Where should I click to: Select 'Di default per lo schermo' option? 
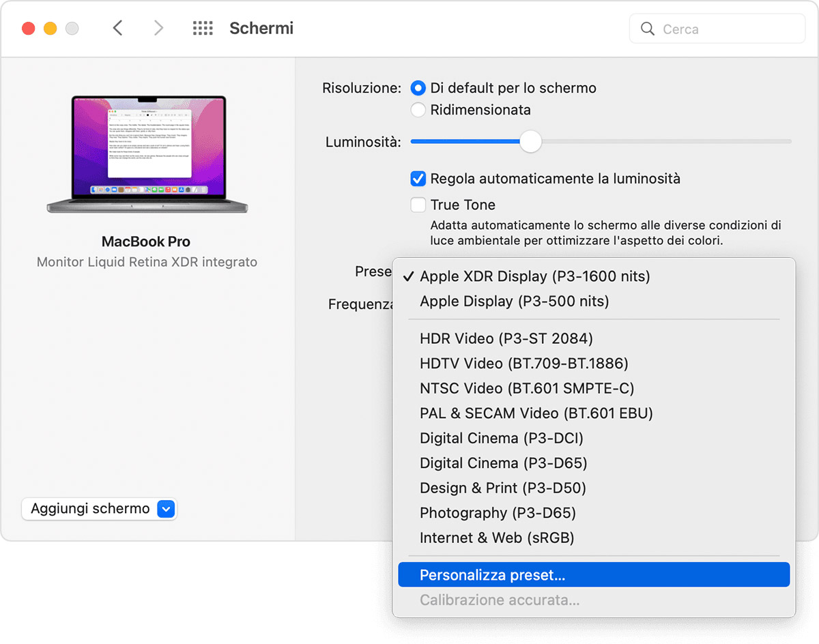418,88
